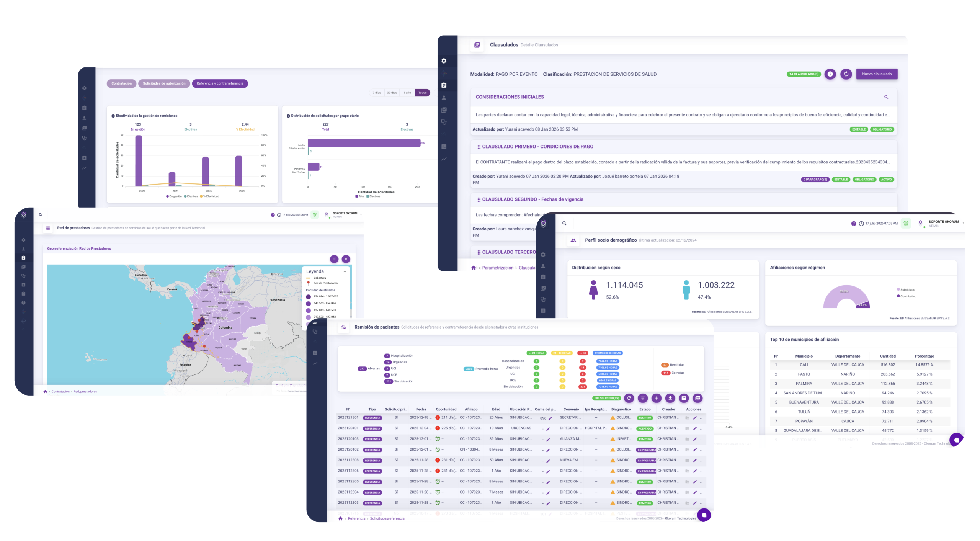Open the Solicitudes de autorización tab
This screenshot has height=541, width=980.
tap(164, 83)
